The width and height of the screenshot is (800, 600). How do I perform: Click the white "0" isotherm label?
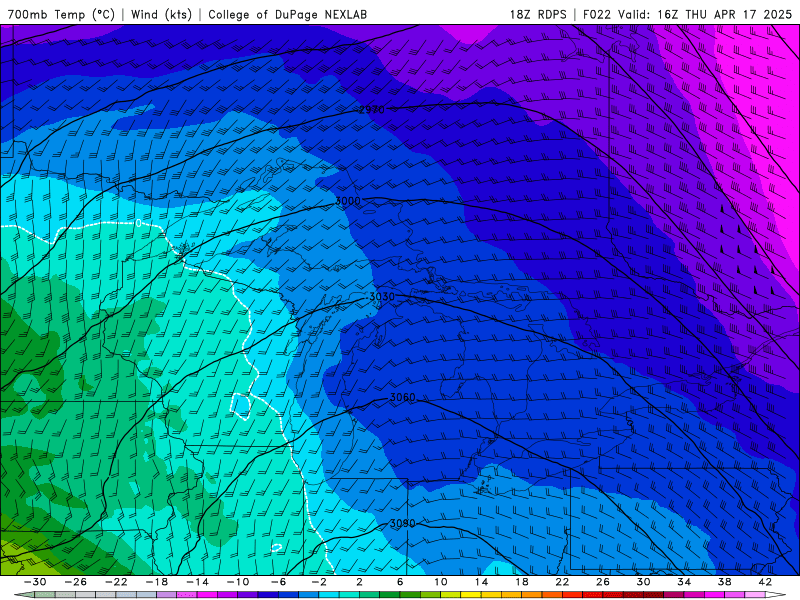pos(138,223)
